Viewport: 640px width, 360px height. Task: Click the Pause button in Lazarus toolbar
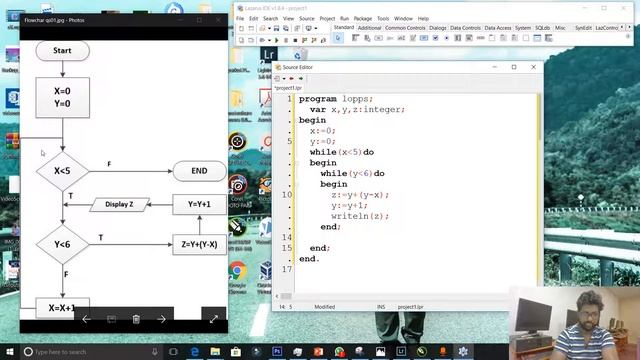click(286, 40)
